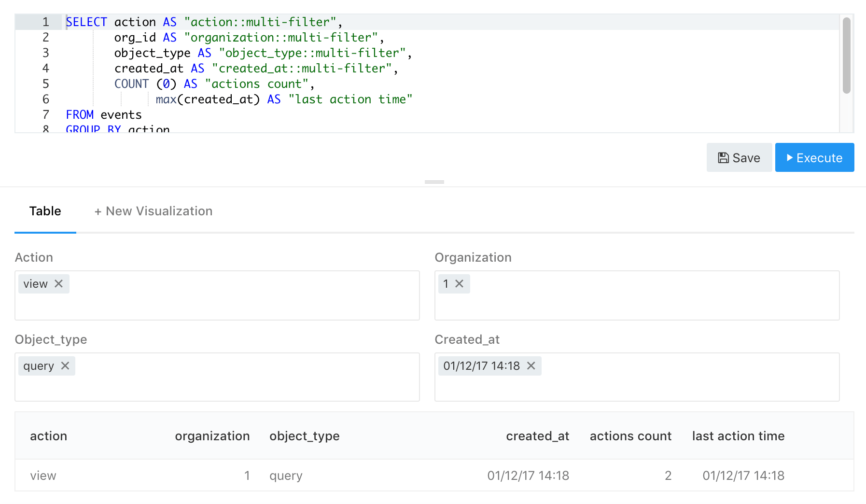Remove the "query" tag from Object_type filter
The width and height of the screenshot is (866, 504).
tap(66, 366)
